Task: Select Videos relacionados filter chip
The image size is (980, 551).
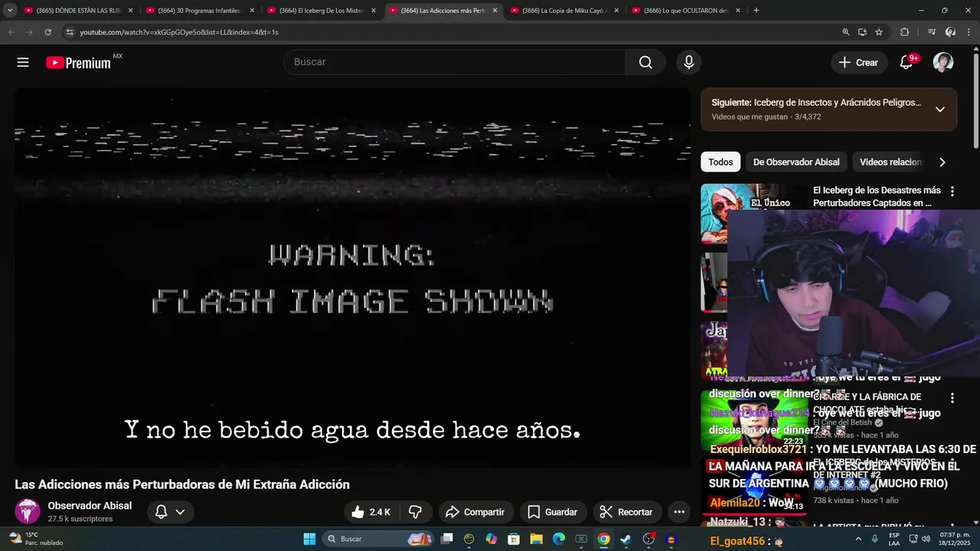Action: click(891, 162)
